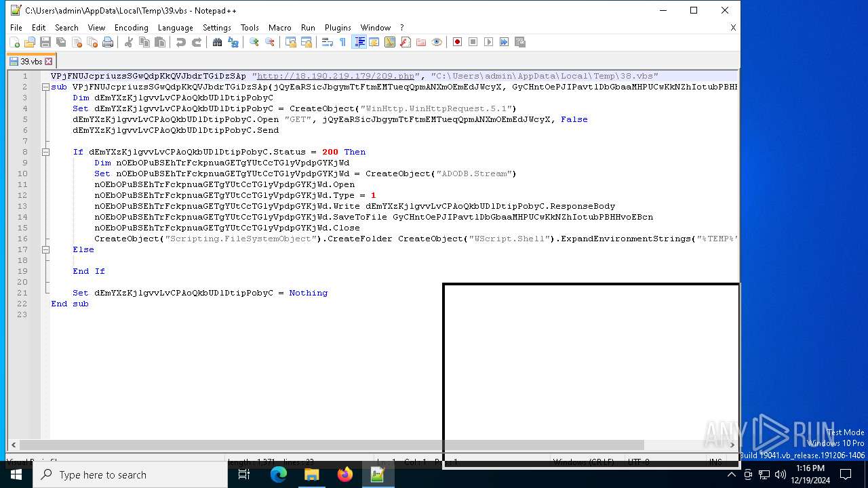The image size is (868, 488).
Task: Click the horizontal scrollbar left arrow
Action: pos(13,445)
